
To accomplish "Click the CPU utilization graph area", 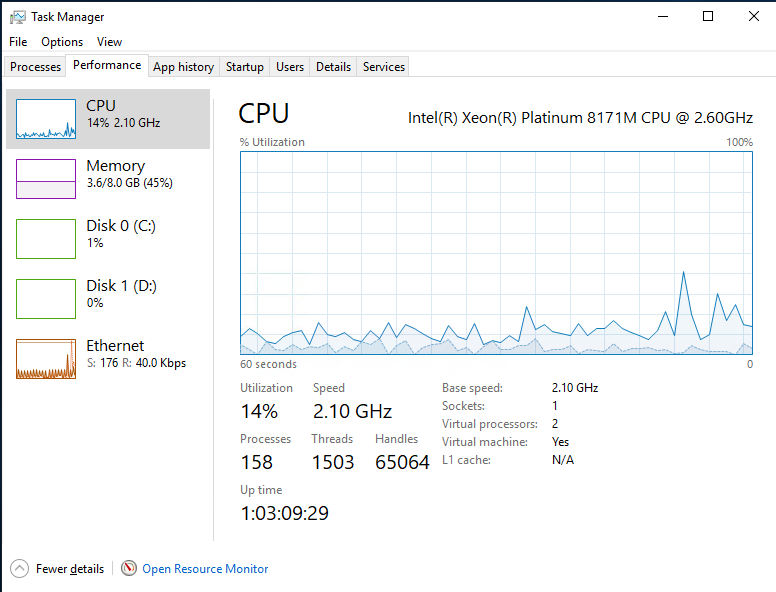I will coord(496,253).
